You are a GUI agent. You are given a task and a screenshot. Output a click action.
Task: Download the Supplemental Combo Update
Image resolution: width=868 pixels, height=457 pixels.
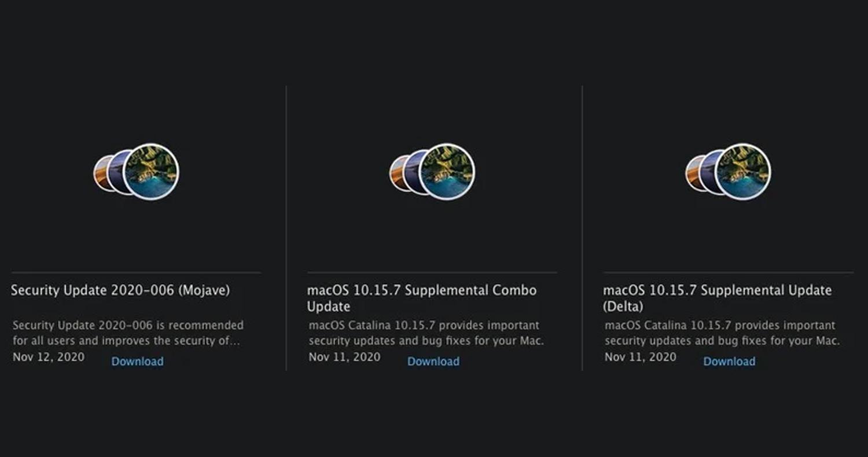coord(433,362)
